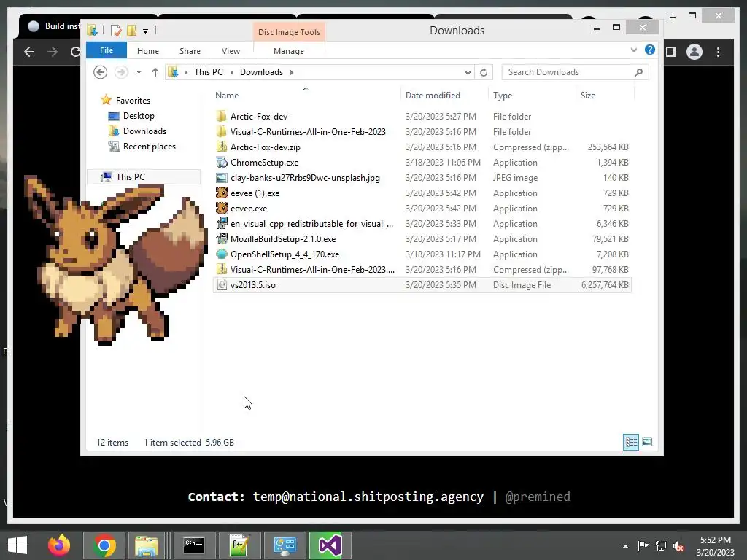Show hidden tray icons arrow

(625, 546)
